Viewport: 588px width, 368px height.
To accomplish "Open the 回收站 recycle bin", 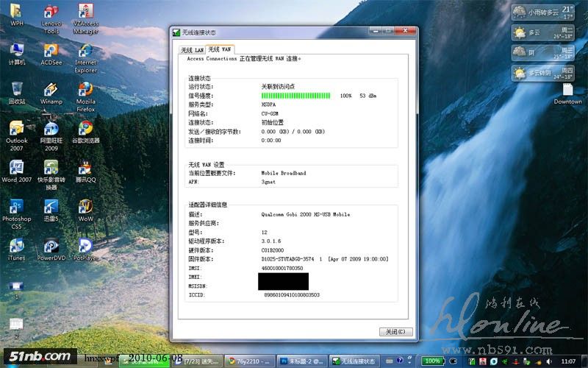I will point(16,91).
